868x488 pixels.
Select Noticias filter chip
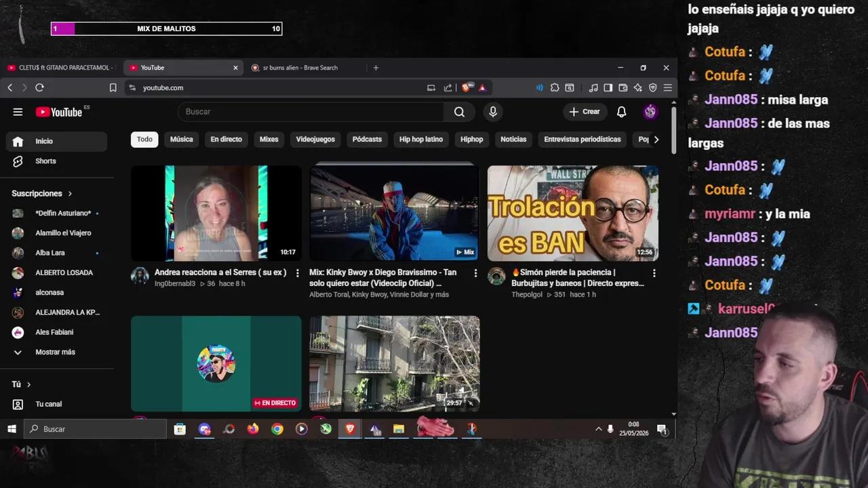[513, 139]
